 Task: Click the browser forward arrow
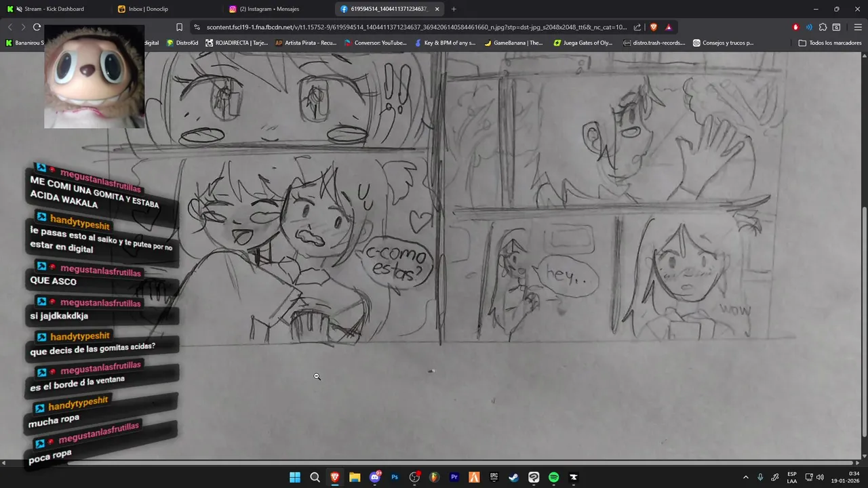[x=23, y=27]
